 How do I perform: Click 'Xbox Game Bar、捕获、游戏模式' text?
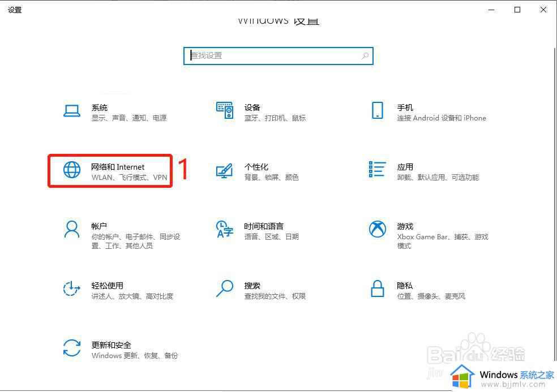443,241
